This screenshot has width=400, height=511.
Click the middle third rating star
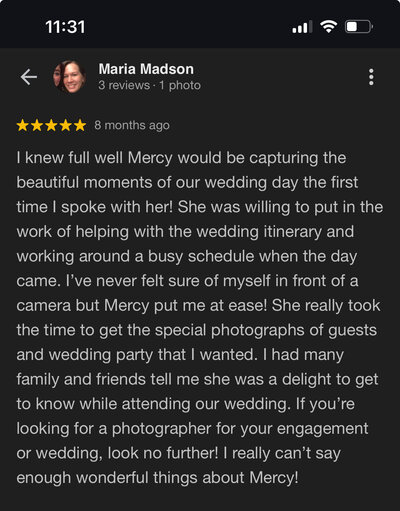point(51,125)
